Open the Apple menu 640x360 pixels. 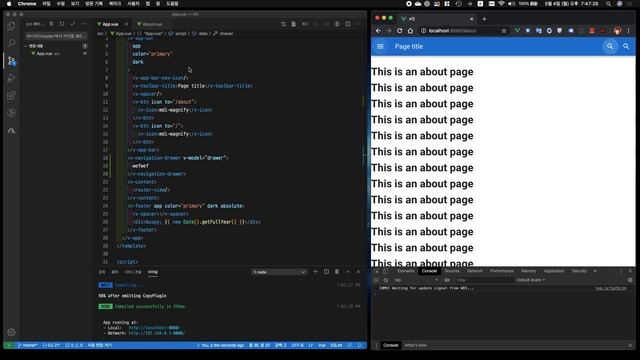tap(9, 4)
